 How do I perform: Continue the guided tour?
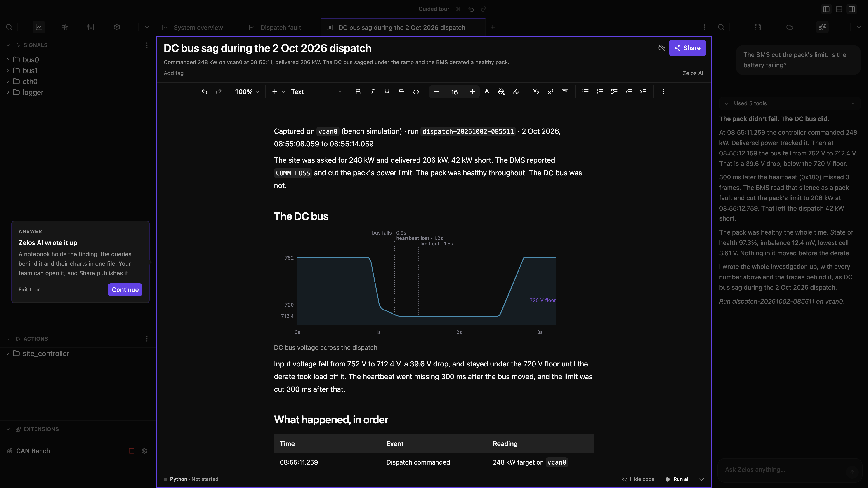point(125,290)
